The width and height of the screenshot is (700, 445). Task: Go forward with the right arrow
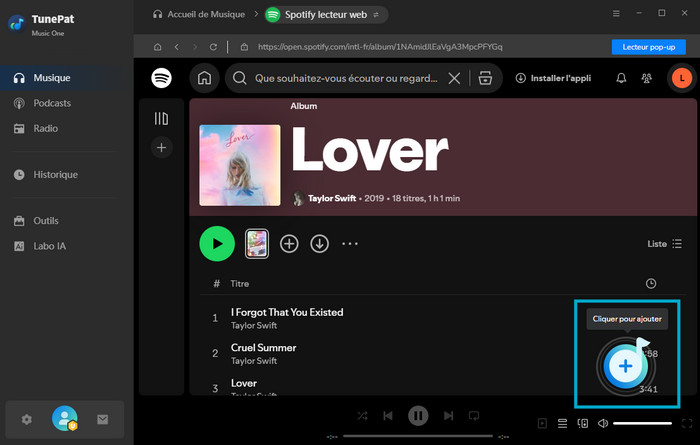click(x=195, y=47)
